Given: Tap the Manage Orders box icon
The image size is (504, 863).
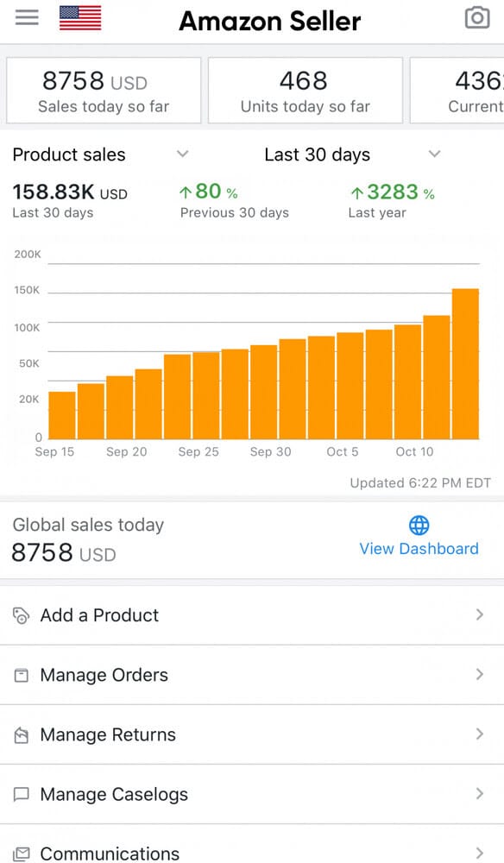Looking at the screenshot, I should [x=21, y=676].
